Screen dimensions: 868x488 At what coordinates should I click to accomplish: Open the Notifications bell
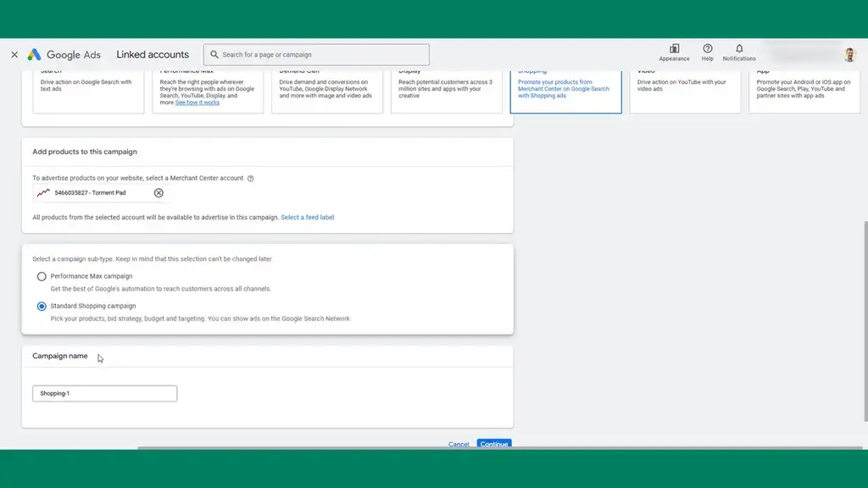[739, 49]
